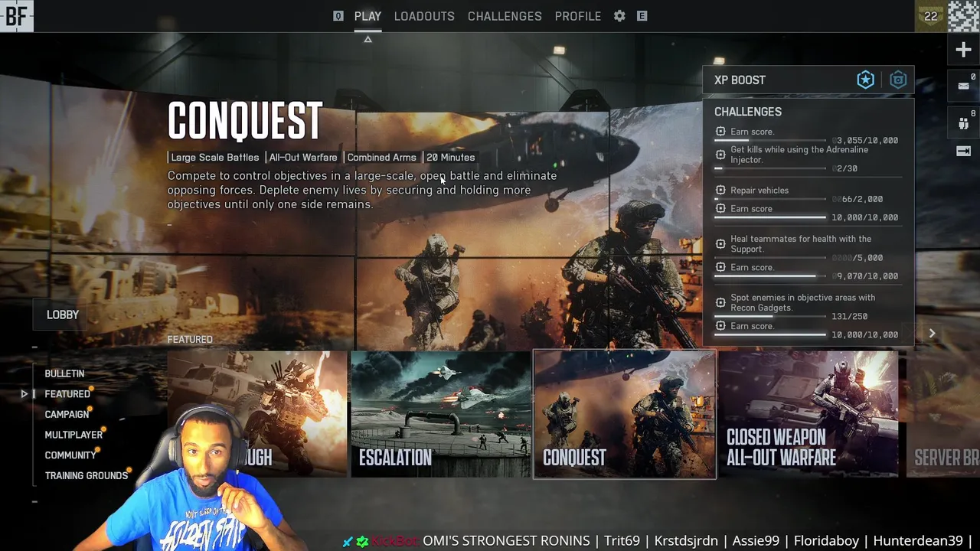The width and height of the screenshot is (980, 551).
Task: Click the plus icon to add a squad member
Action: (x=963, y=51)
